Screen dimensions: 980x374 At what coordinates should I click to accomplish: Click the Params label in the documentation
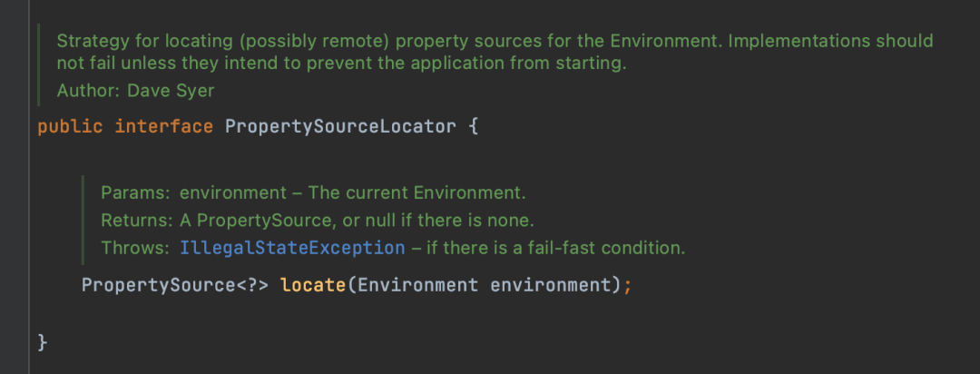tap(135, 192)
